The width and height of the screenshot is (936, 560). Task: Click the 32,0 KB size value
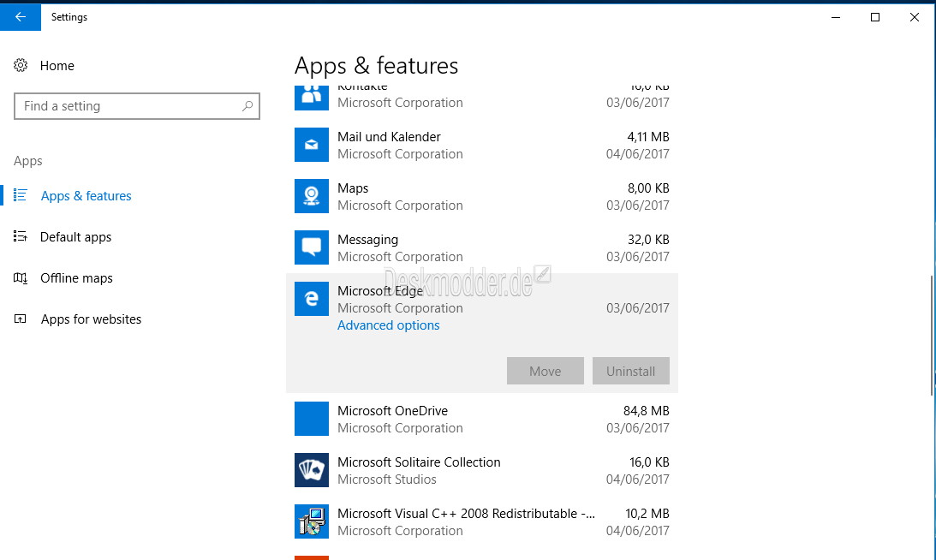648,240
